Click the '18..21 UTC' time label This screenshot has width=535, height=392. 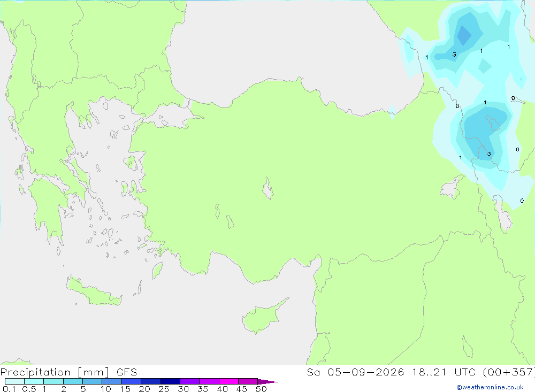click(x=444, y=372)
